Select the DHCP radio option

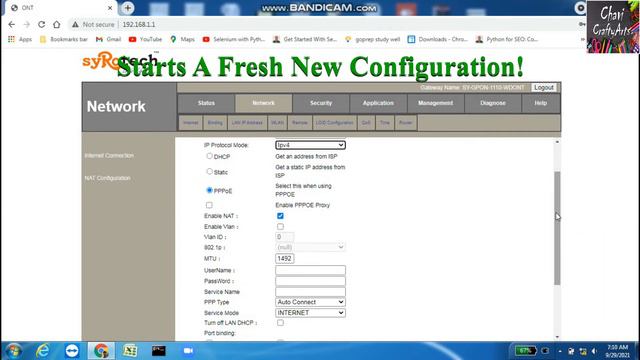point(209,156)
